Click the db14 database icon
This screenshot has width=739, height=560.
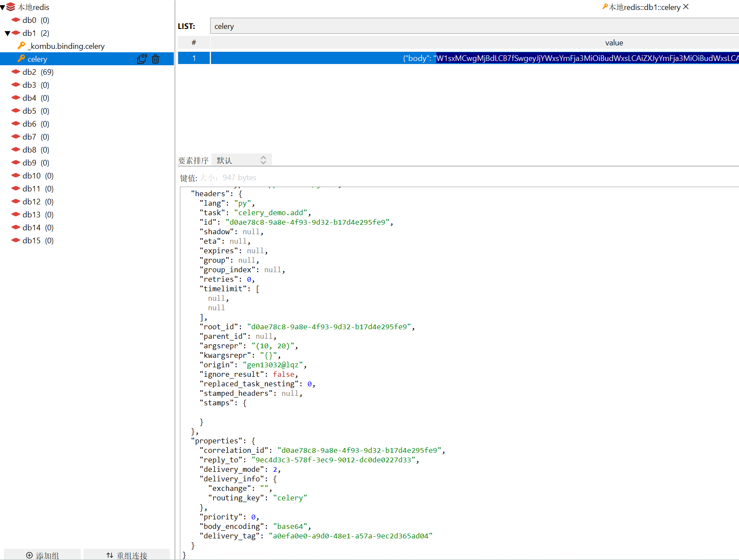(16, 227)
